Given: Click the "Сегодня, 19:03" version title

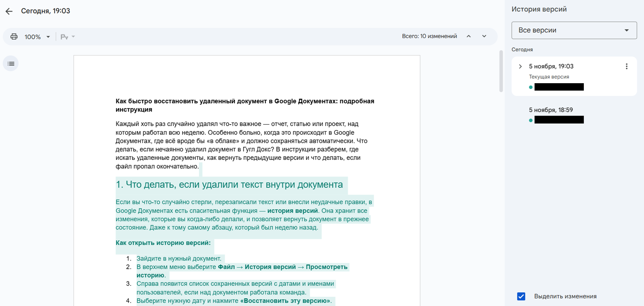Looking at the screenshot, I should click(45, 11).
